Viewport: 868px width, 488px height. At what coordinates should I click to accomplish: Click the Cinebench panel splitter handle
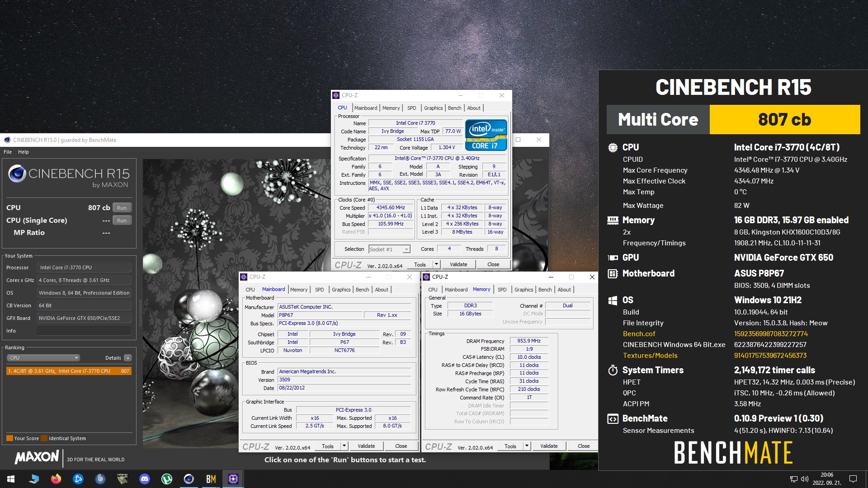[140, 313]
